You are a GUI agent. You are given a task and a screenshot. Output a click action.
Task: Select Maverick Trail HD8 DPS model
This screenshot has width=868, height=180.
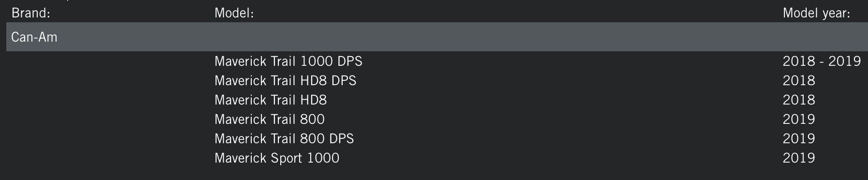pos(285,80)
